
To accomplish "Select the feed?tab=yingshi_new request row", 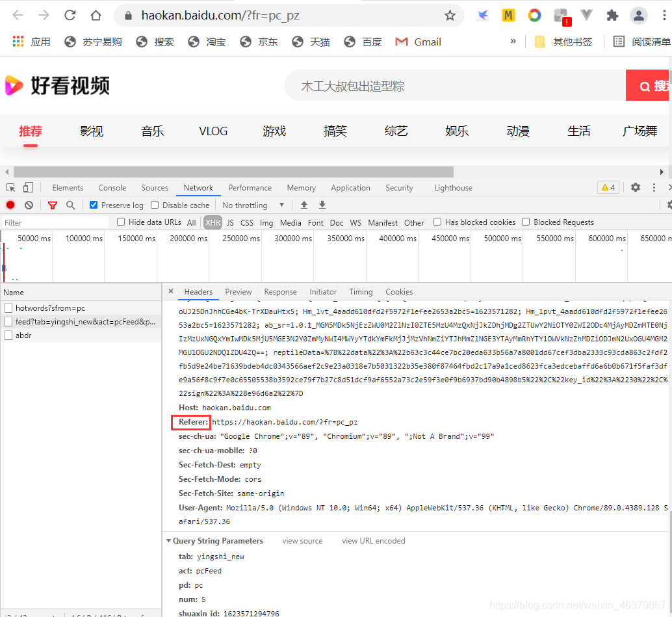I will point(81,322).
